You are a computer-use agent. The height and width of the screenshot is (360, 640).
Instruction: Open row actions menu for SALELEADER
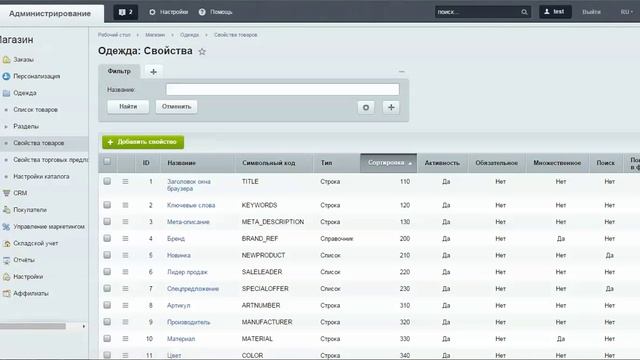click(x=125, y=272)
